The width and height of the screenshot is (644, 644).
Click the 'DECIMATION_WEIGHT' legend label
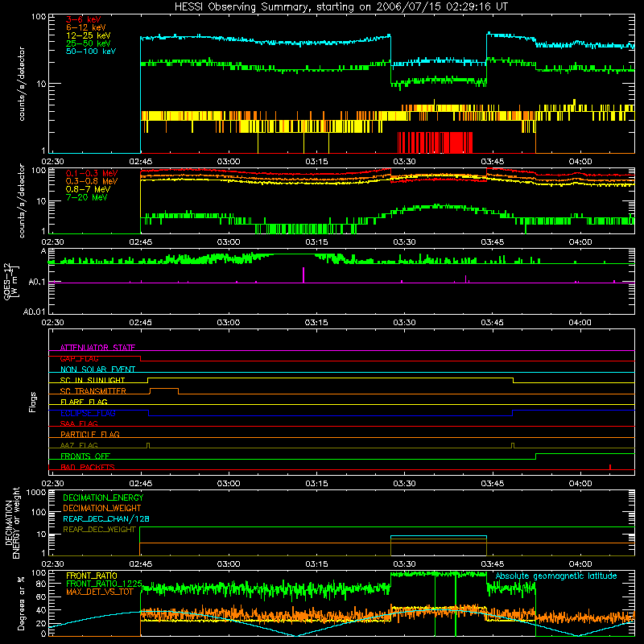pos(102,508)
